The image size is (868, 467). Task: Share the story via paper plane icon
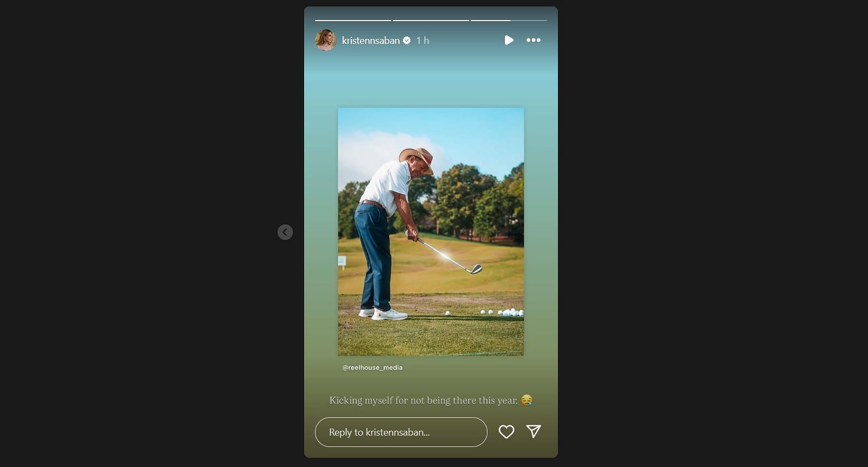[534, 431]
